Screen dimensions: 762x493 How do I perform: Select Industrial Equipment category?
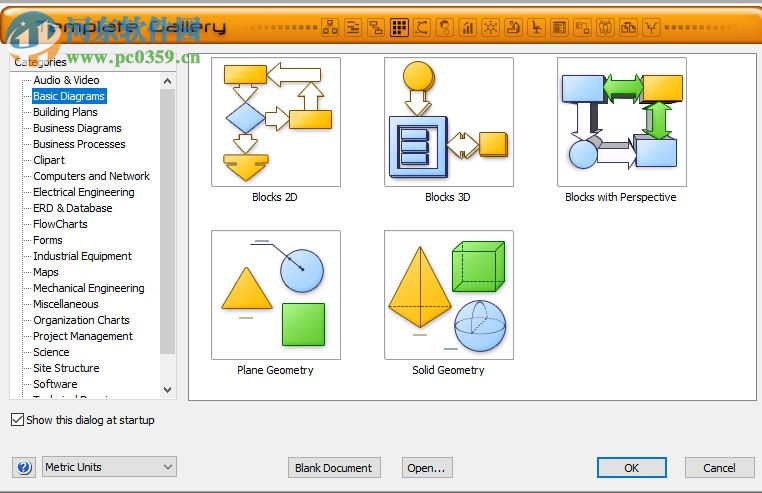coord(82,256)
